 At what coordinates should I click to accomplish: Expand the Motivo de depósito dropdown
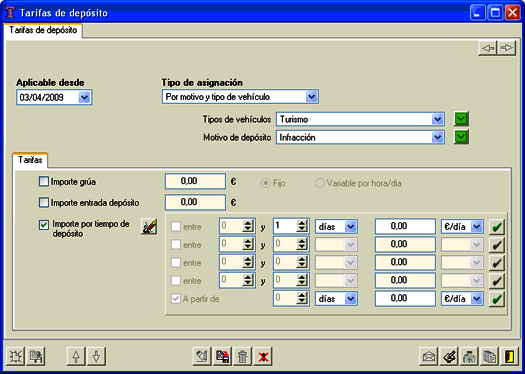437,137
